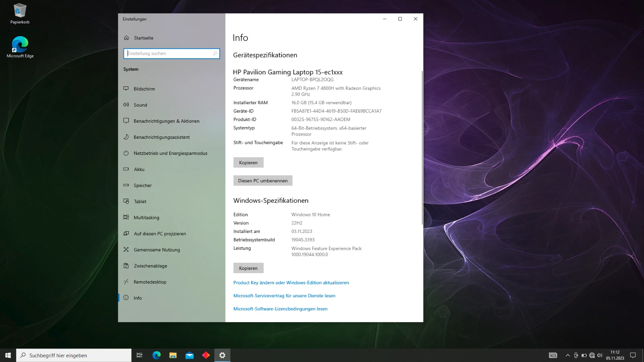Launch Microsoft Edge from the taskbar
644x362 pixels.
[x=157, y=355]
